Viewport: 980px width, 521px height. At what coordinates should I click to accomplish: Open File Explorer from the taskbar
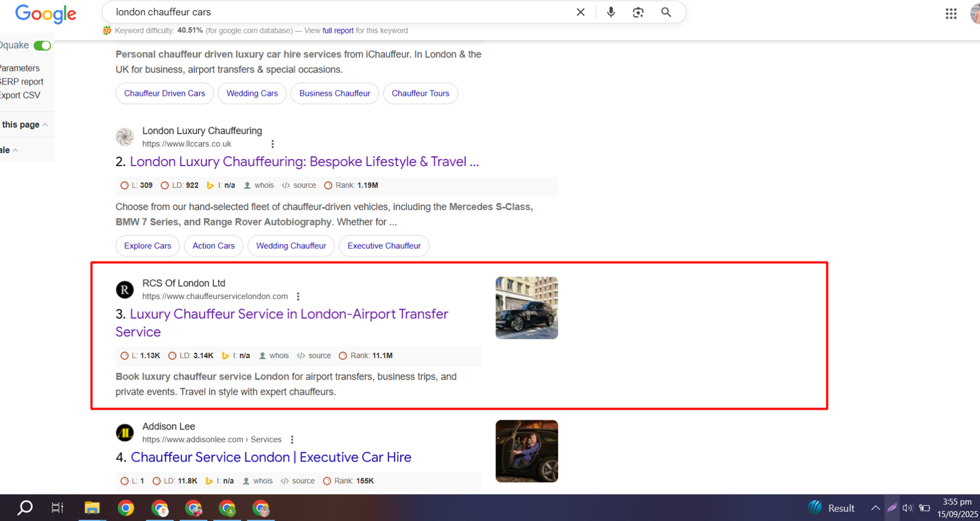pyautogui.click(x=92, y=508)
